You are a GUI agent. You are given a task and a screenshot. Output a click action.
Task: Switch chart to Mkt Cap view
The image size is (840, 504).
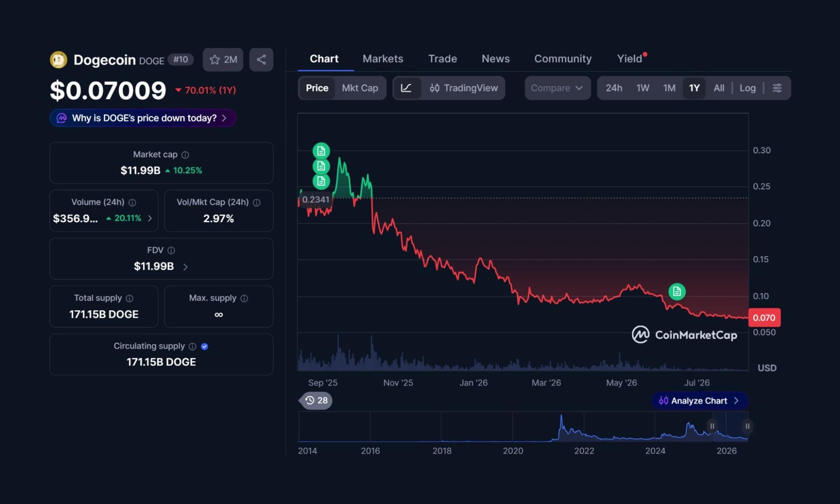360,88
